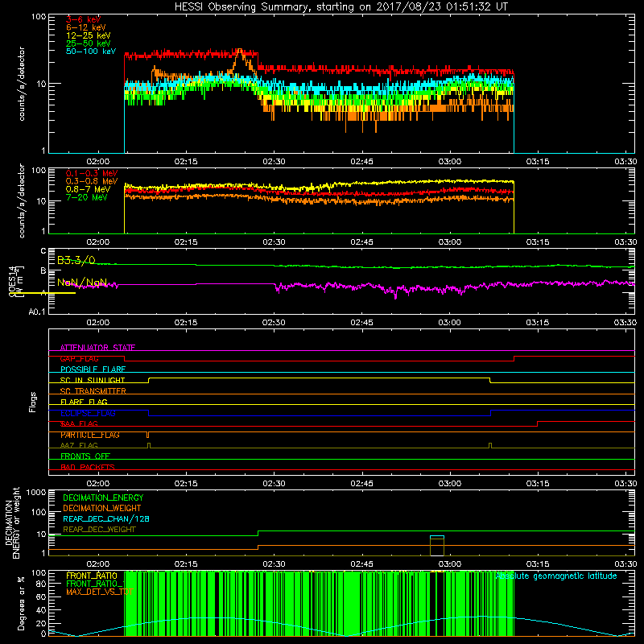Select the '25-50 keV' green legend label

88,43
